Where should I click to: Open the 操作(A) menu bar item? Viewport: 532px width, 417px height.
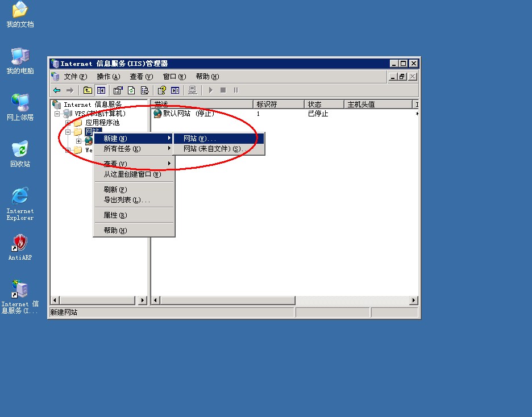(x=108, y=77)
